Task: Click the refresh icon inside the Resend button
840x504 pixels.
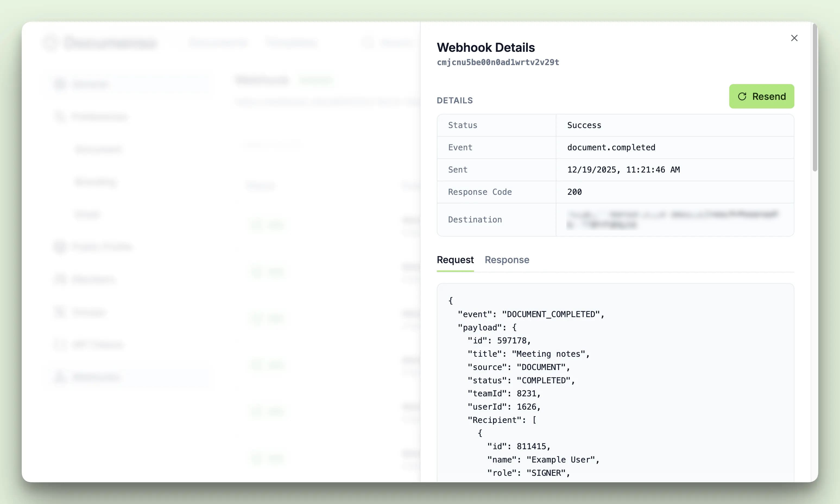Action: 743,97
